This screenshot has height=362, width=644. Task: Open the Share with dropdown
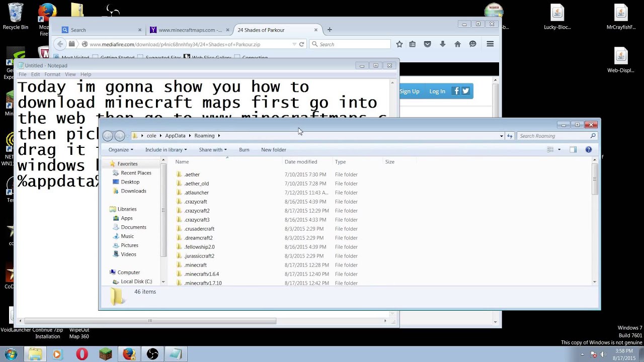click(x=213, y=150)
